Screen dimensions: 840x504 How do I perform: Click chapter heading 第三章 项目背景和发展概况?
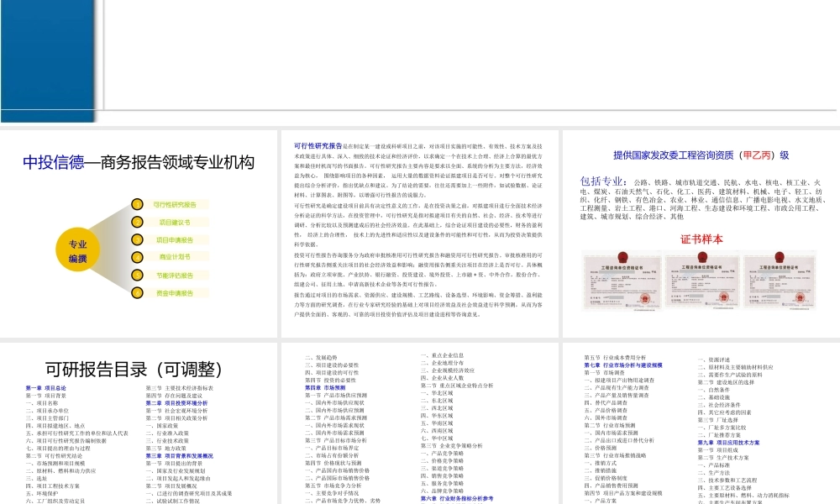click(180, 456)
